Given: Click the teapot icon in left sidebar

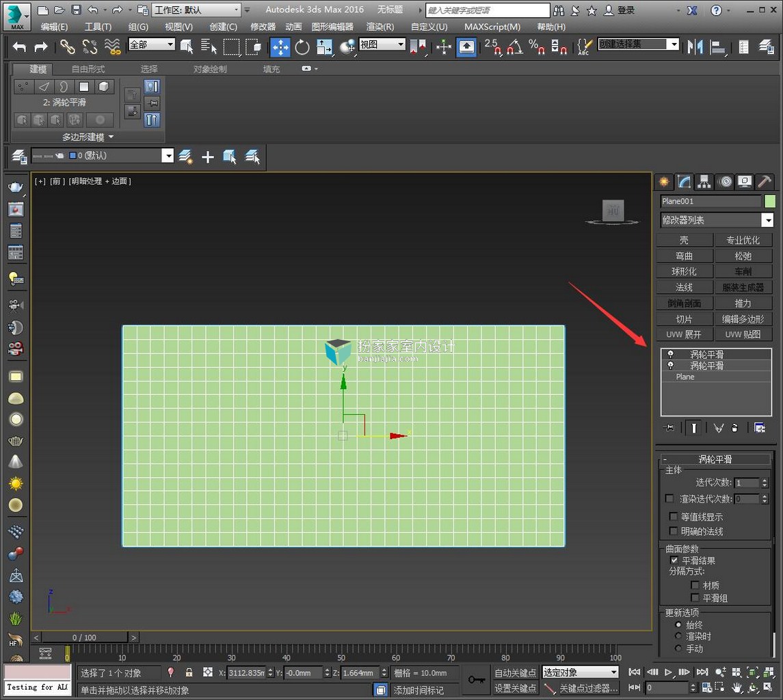Looking at the screenshot, I should (x=16, y=187).
